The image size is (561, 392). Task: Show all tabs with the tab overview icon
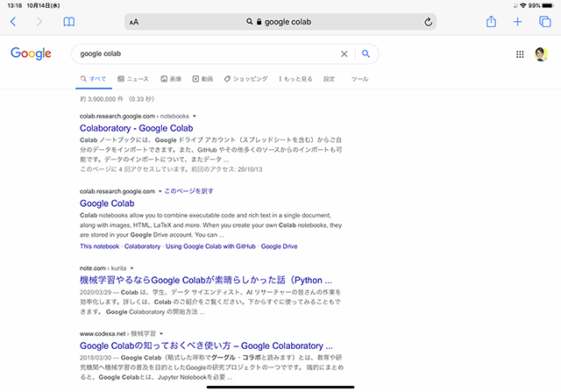pos(544,22)
